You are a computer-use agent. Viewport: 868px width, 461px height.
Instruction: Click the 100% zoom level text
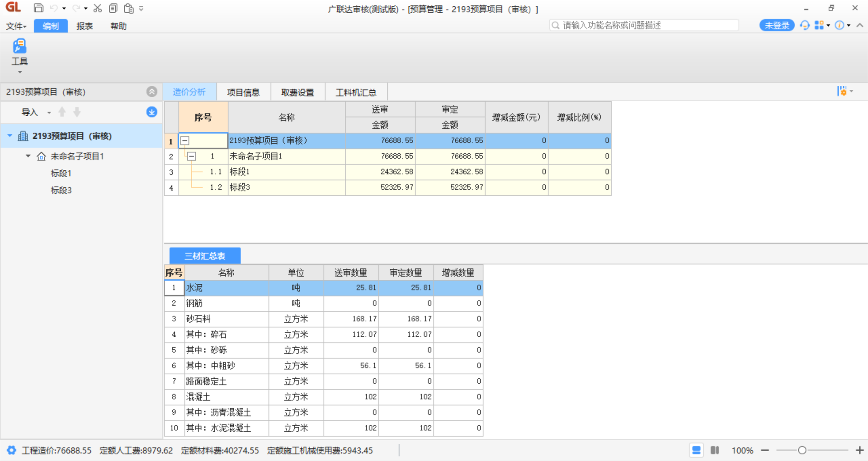(x=742, y=451)
